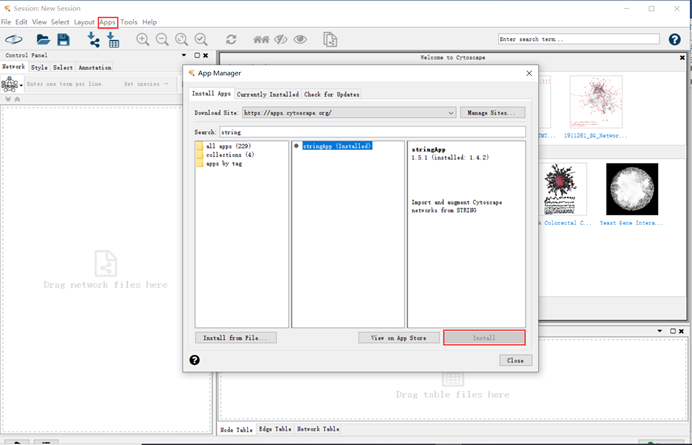
Task: Click the Show All eye icon
Action: point(300,40)
